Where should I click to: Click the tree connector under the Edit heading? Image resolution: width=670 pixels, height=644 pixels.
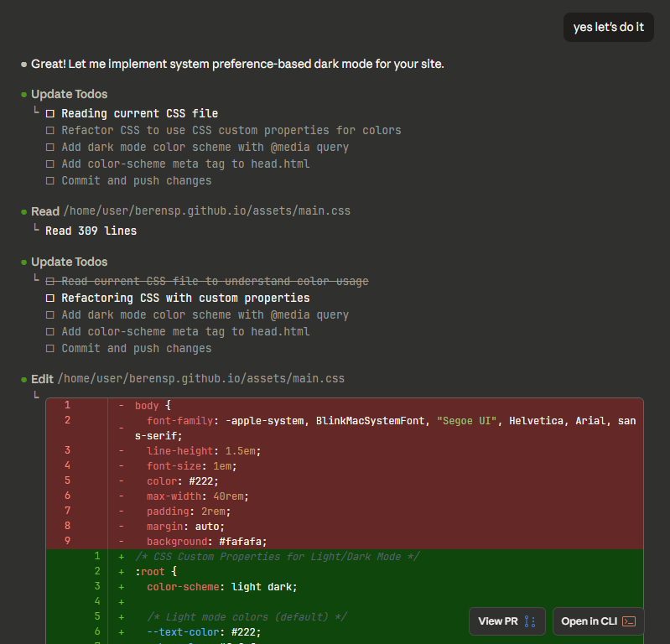36,393
